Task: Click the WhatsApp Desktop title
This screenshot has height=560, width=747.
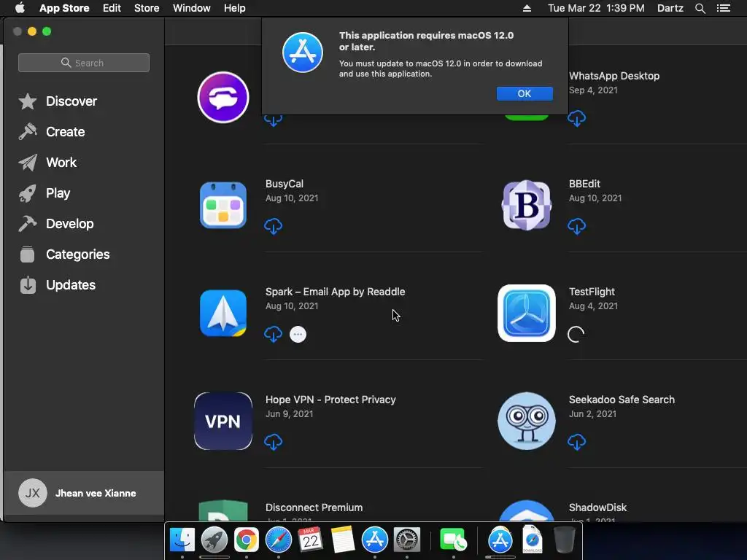Action: pos(614,76)
